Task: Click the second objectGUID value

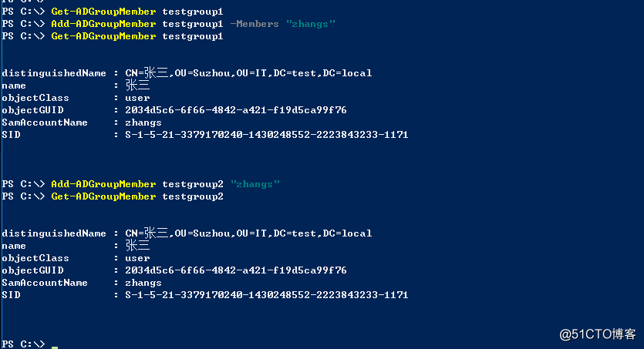Action: (236, 270)
